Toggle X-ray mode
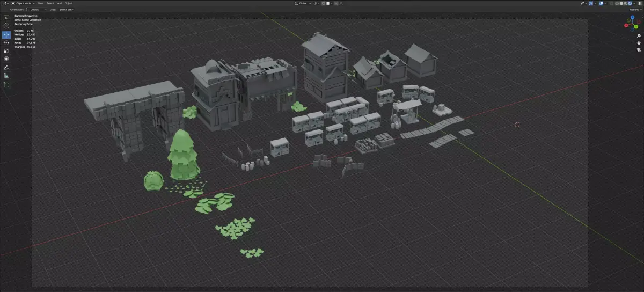 coord(611,3)
